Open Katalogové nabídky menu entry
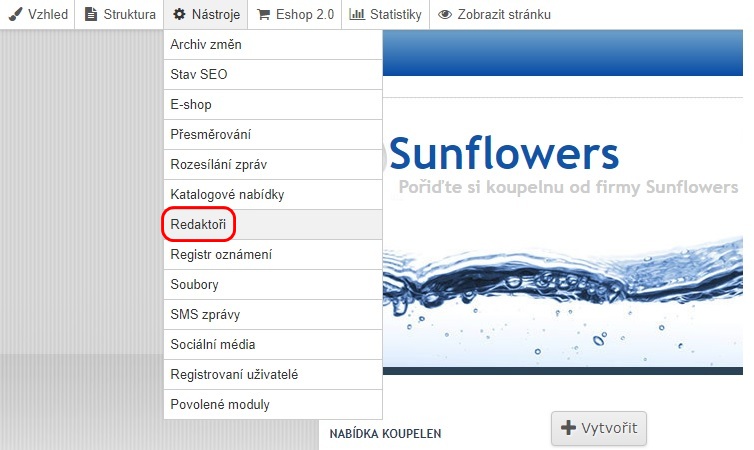This screenshot has height=450, width=754. 273,194
